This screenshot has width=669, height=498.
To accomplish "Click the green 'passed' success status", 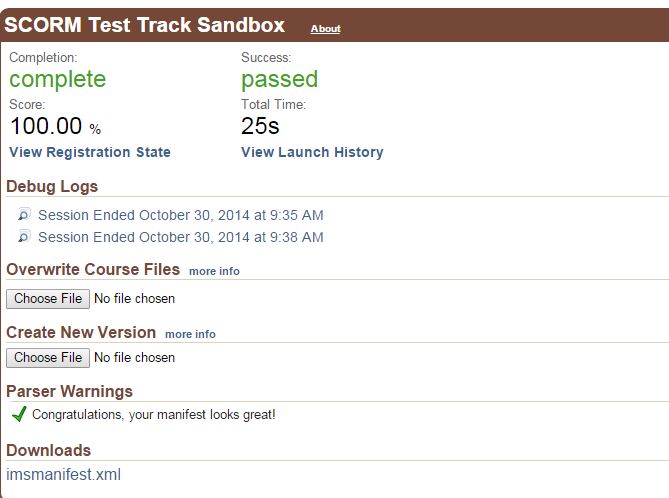I will click(279, 79).
